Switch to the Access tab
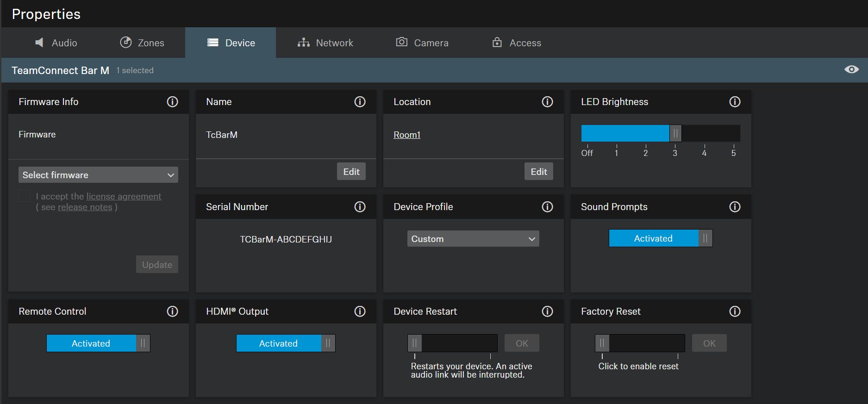 coord(516,43)
